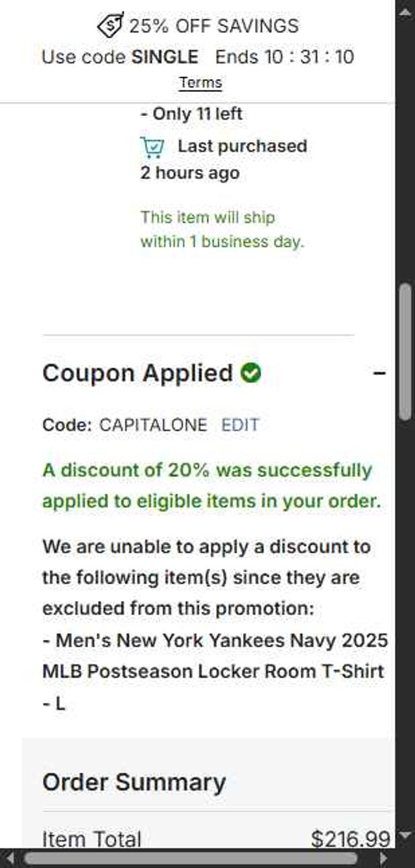Click the 25% off savings tag icon

(x=110, y=25)
